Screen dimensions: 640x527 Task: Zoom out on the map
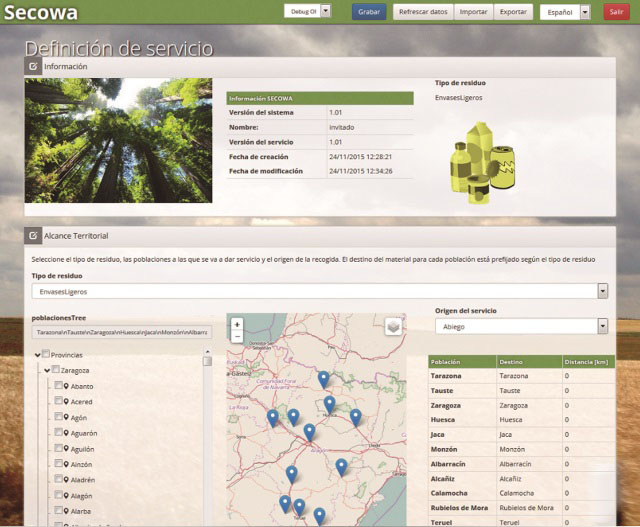tap(237, 336)
